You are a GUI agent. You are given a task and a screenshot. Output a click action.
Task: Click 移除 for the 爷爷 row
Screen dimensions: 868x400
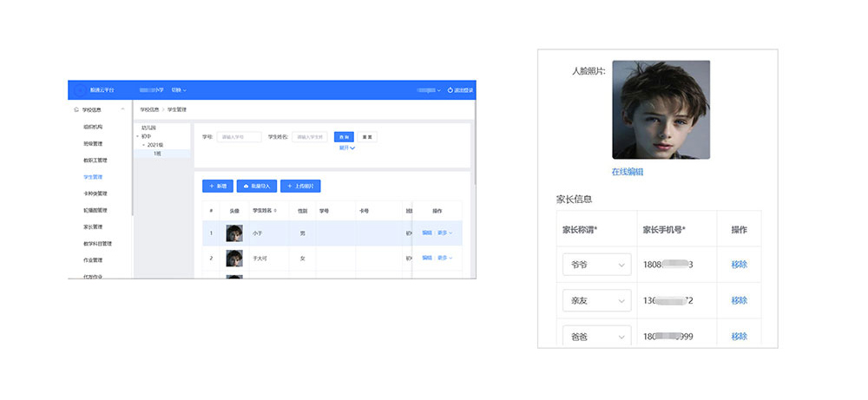click(739, 265)
